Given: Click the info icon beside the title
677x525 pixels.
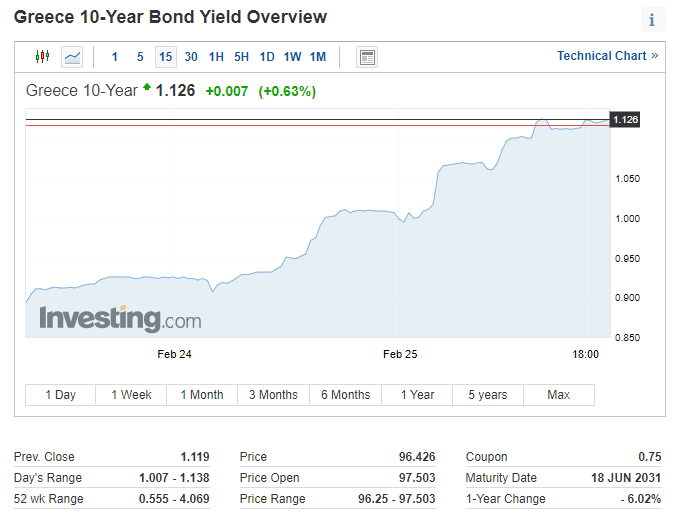Looking at the screenshot, I should click(652, 20).
